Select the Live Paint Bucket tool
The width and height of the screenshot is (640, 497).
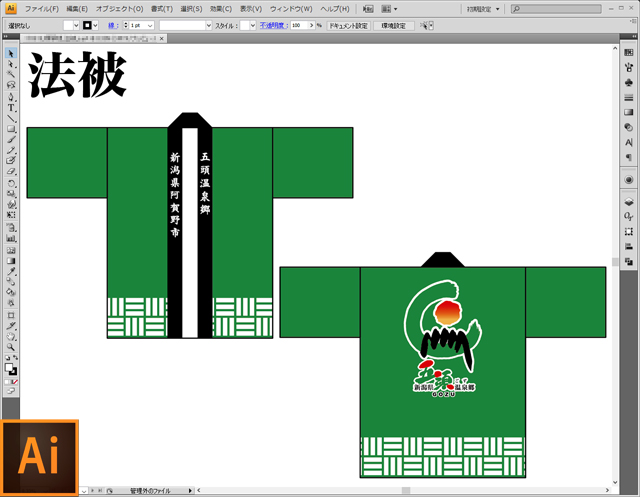(x=11, y=292)
